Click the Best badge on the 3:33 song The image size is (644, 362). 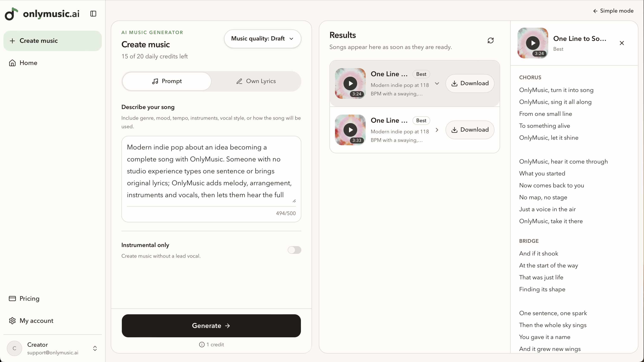coord(421,121)
